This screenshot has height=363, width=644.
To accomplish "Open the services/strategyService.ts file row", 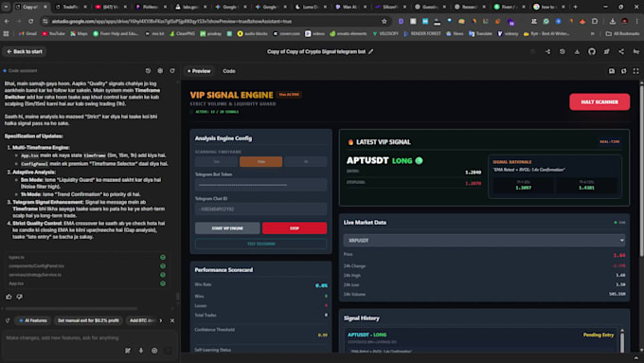I will click(87, 275).
